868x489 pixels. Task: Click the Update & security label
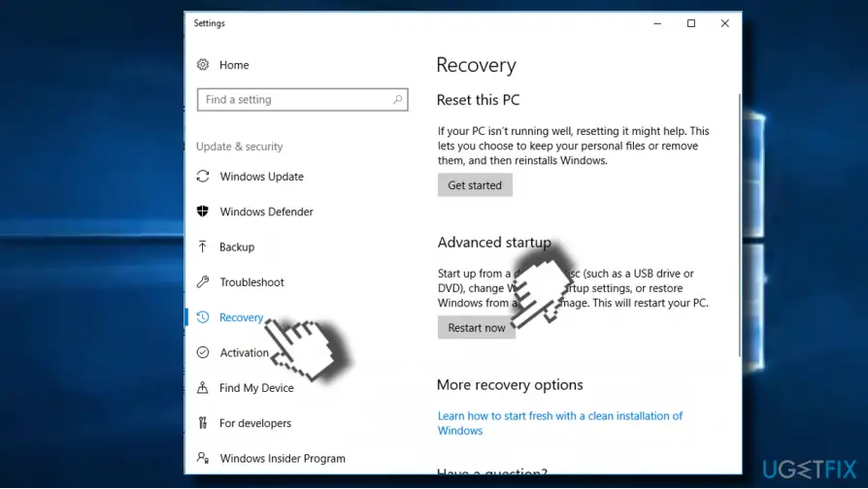click(x=239, y=147)
